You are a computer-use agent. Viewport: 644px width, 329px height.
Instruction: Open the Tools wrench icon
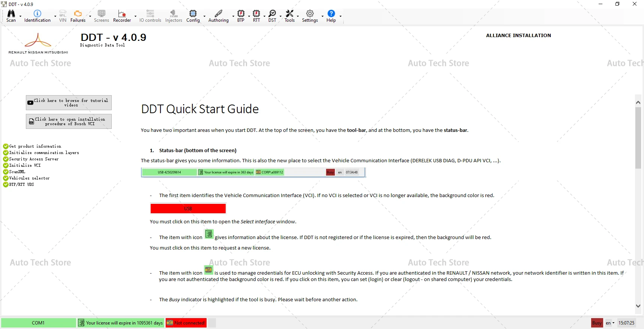click(x=290, y=16)
